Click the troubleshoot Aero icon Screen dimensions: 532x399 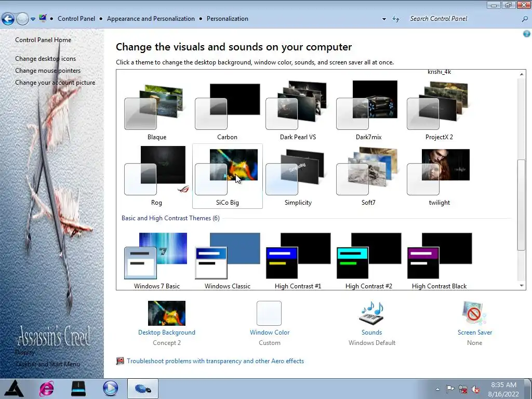[120, 361]
